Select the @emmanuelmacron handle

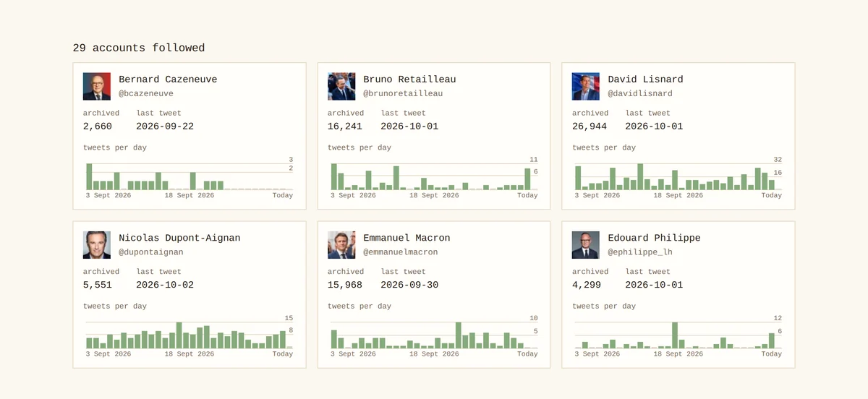(400, 253)
